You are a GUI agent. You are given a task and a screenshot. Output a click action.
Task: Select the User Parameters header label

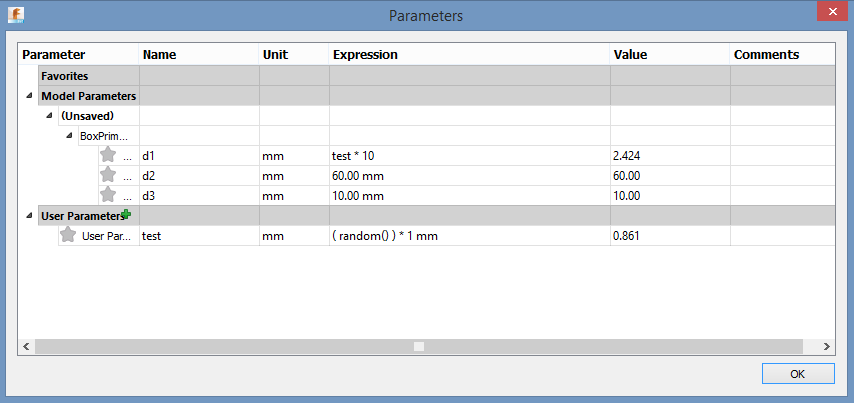pos(81,216)
